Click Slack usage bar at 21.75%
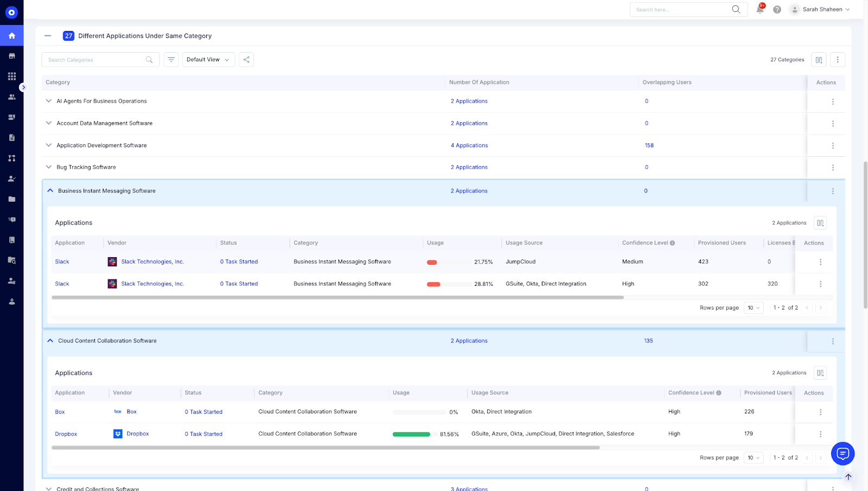This screenshot has height=491, width=868. (449, 262)
